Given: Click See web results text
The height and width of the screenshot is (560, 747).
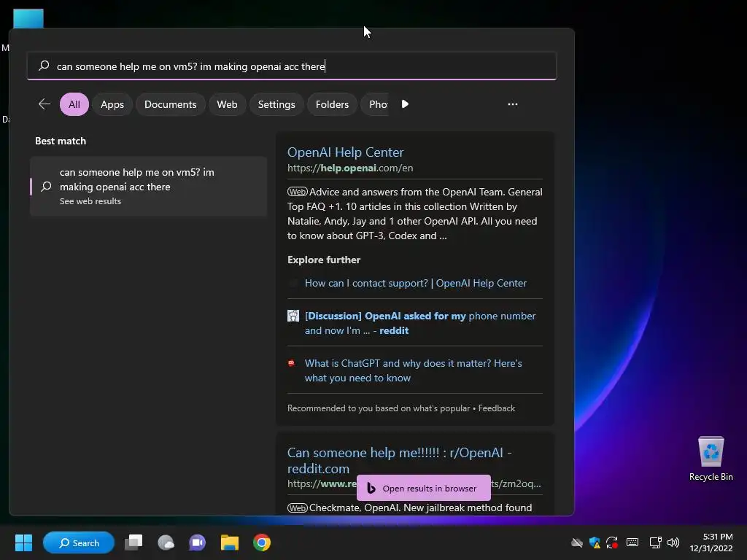Looking at the screenshot, I should pyautogui.click(x=90, y=201).
